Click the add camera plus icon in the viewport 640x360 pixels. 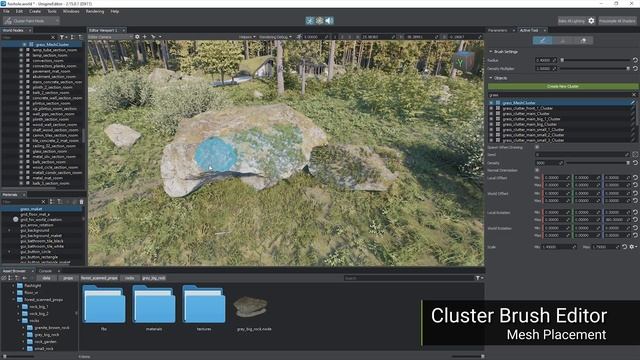[x=144, y=37]
